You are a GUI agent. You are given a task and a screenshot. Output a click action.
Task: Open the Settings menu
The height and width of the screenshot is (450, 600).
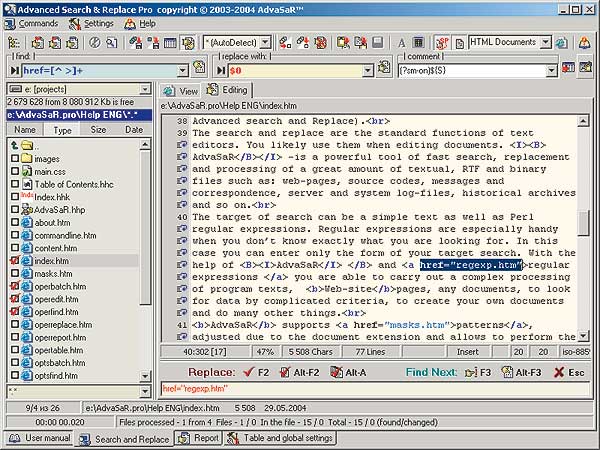tap(91, 24)
